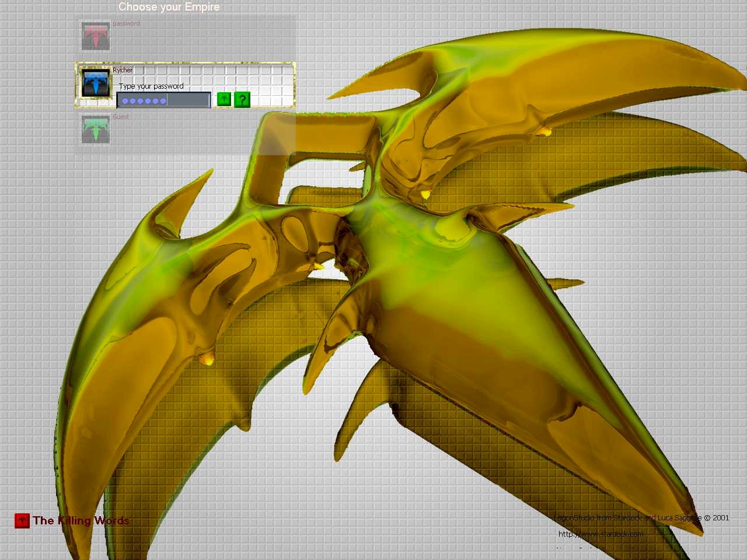Submit password with the green arrow button
The height and width of the screenshot is (560, 747).
tap(224, 99)
